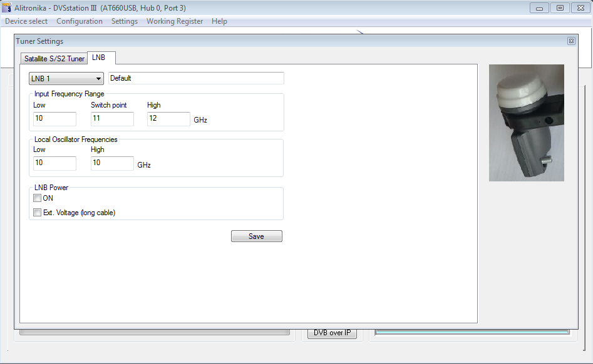
Task: Click the Input Frequency High field
Action: [168, 119]
